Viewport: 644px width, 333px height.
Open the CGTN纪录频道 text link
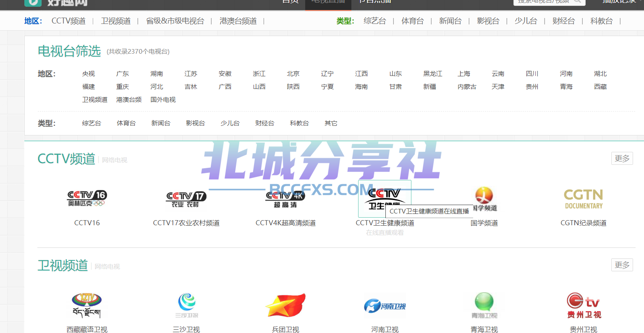pos(584,223)
